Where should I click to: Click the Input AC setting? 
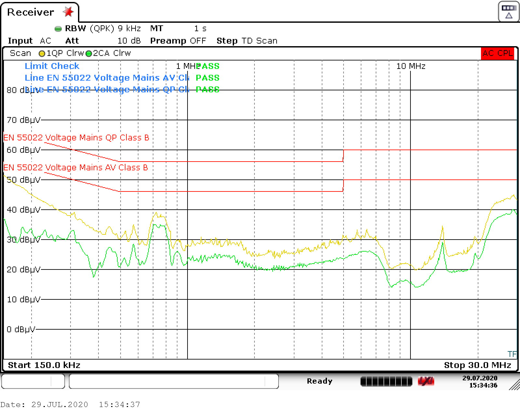pyautogui.click(x=30, y=41)
